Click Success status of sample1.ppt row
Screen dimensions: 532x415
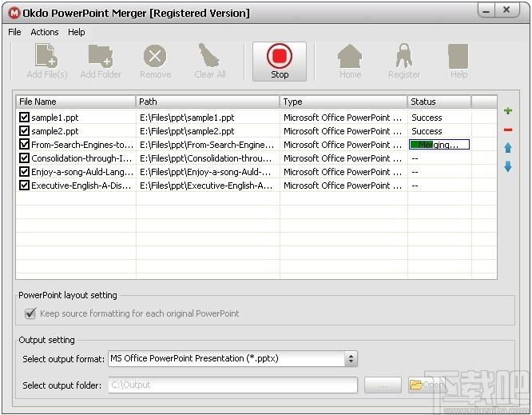click(427, 118)
